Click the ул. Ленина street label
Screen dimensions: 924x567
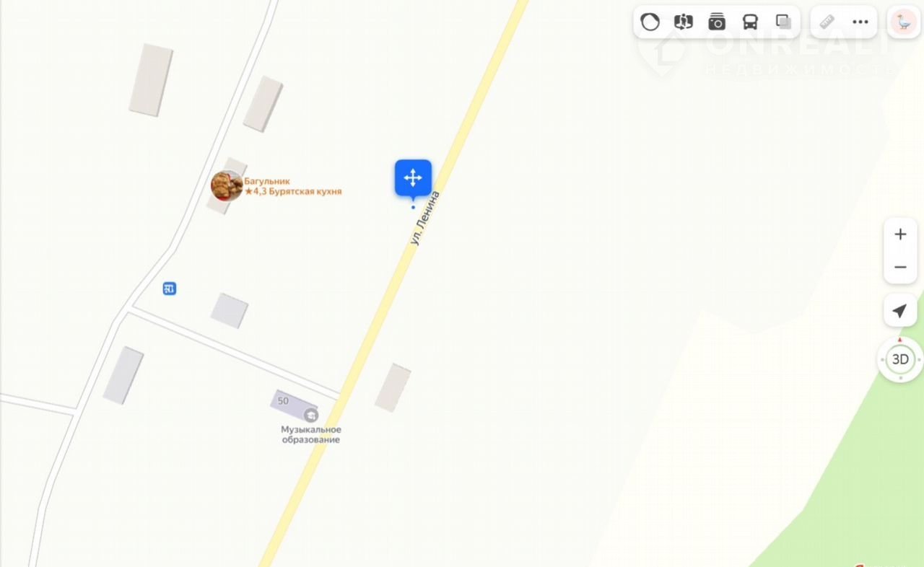point(424,217)
